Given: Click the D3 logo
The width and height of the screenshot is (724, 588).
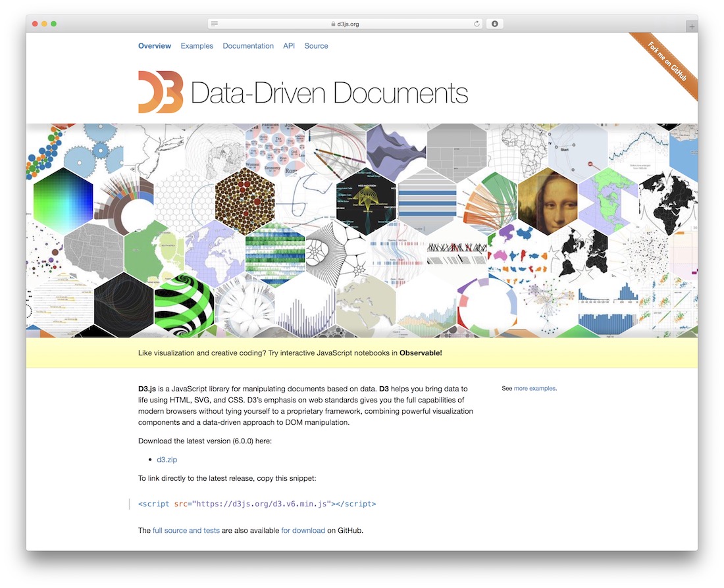Looking at the screenshot, I should pos(161,92).
